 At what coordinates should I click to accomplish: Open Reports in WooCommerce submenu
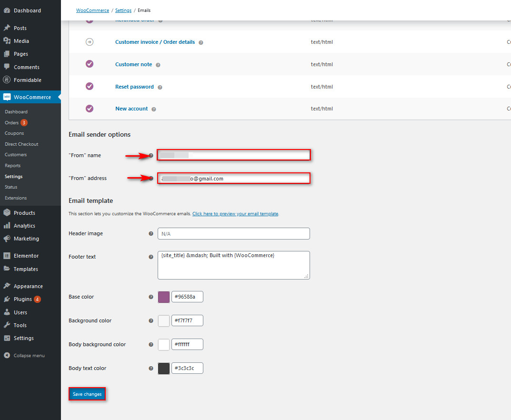pyautogui.click(x=13, y=166)
